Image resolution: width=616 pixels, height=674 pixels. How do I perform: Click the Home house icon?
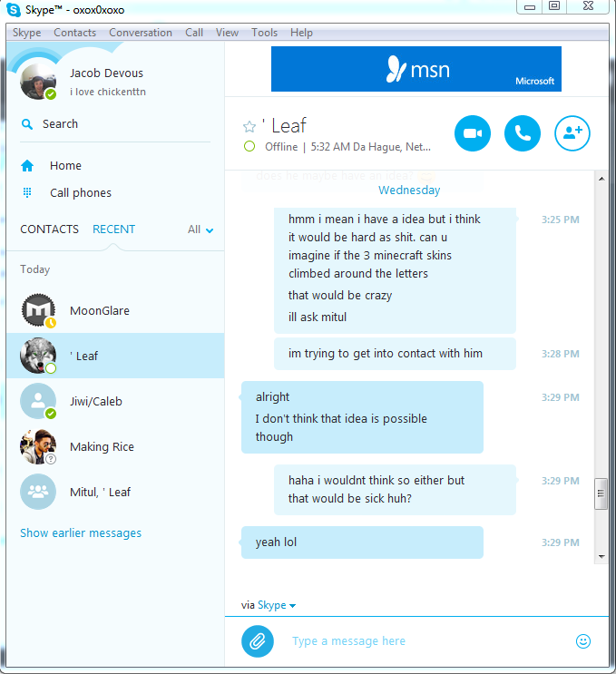(27, 165)
